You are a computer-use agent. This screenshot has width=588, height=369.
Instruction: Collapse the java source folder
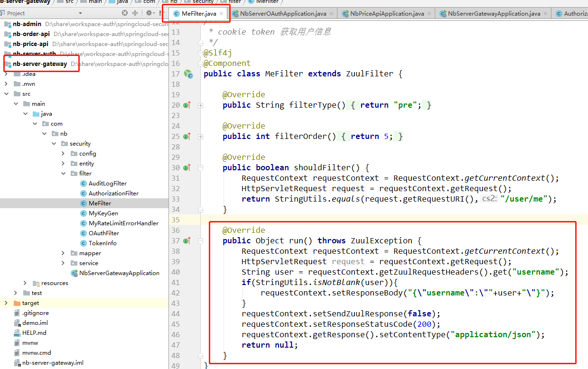[x=25, y=114]
